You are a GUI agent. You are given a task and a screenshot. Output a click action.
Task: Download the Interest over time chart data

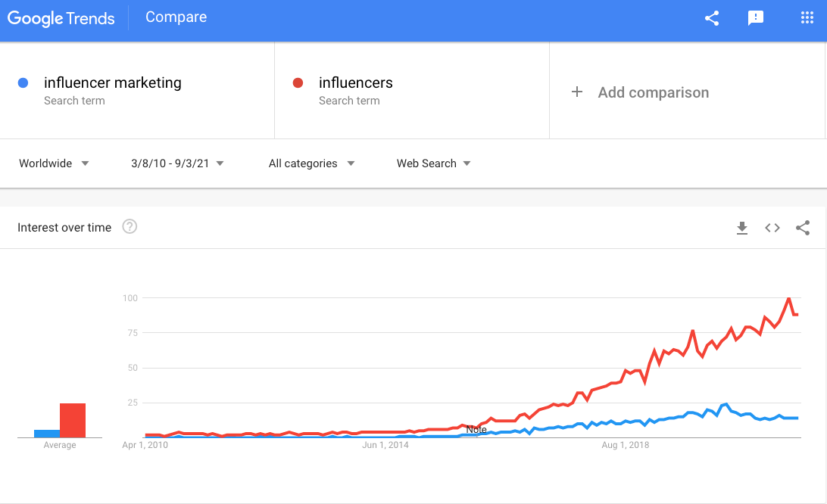(742, 228)
